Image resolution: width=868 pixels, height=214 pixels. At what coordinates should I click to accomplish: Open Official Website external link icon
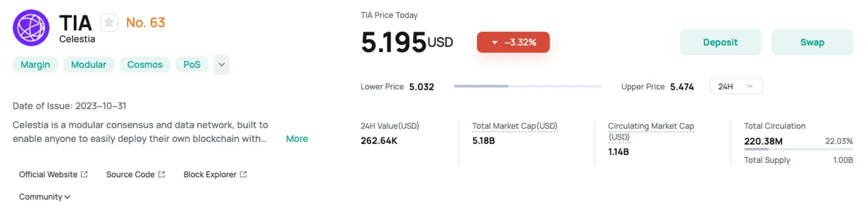pyautogui.click(x=84, y=174)
